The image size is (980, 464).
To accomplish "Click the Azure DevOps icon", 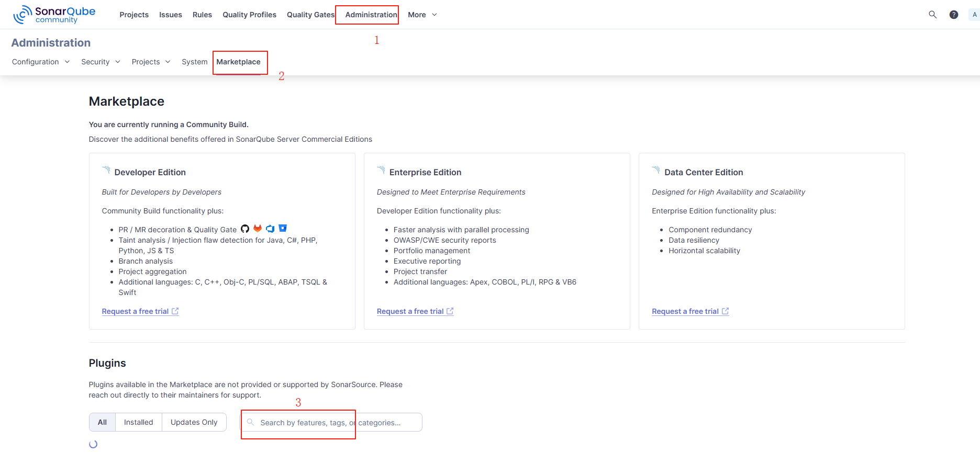I will point(270,229).
